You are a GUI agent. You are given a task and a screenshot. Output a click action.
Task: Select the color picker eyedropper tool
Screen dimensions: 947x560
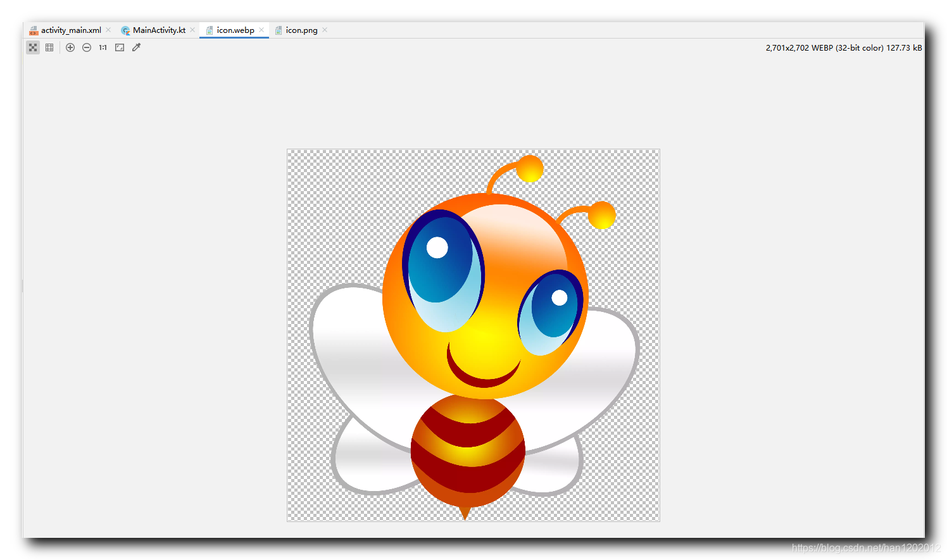136,47
